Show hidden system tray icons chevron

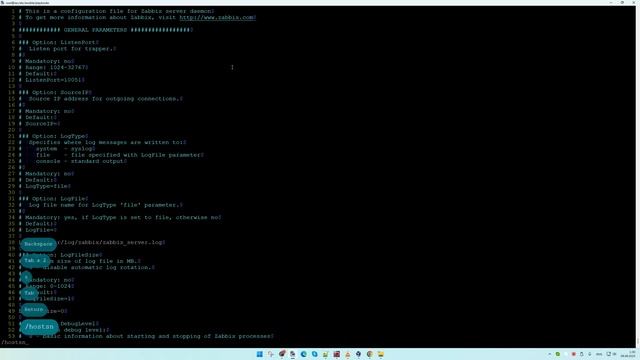click(550, 354)
